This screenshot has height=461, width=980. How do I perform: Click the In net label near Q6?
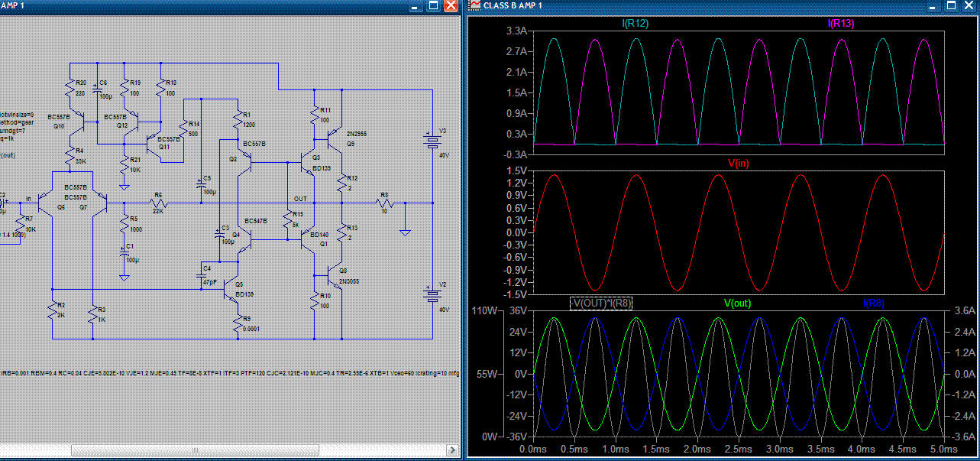pos(28,198)
